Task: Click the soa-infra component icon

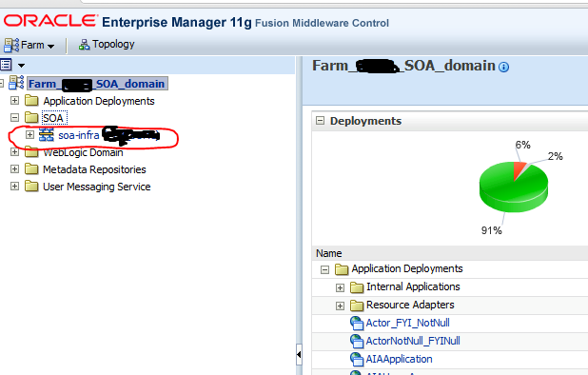Action: pyautogui.click(x=47, y=134)
